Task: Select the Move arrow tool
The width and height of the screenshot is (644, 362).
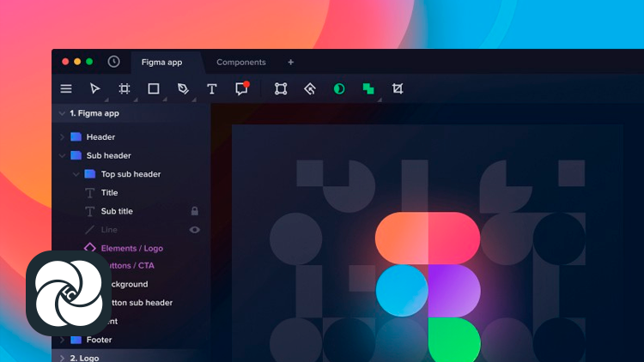Action: (x=95, y=88)
